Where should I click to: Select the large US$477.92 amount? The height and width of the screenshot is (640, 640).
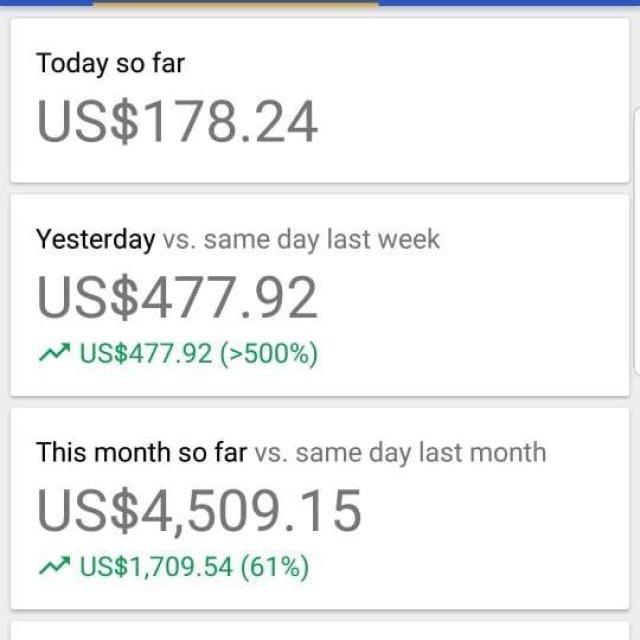pyautogui.click(x=177, y=297)
